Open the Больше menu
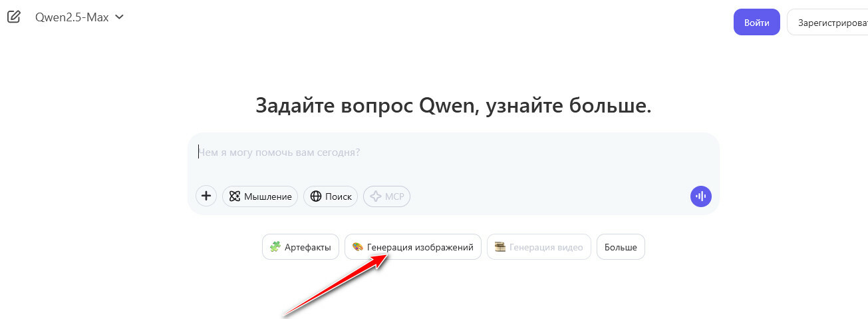Viewport: 868px width, 319px height. click(621, 247)
